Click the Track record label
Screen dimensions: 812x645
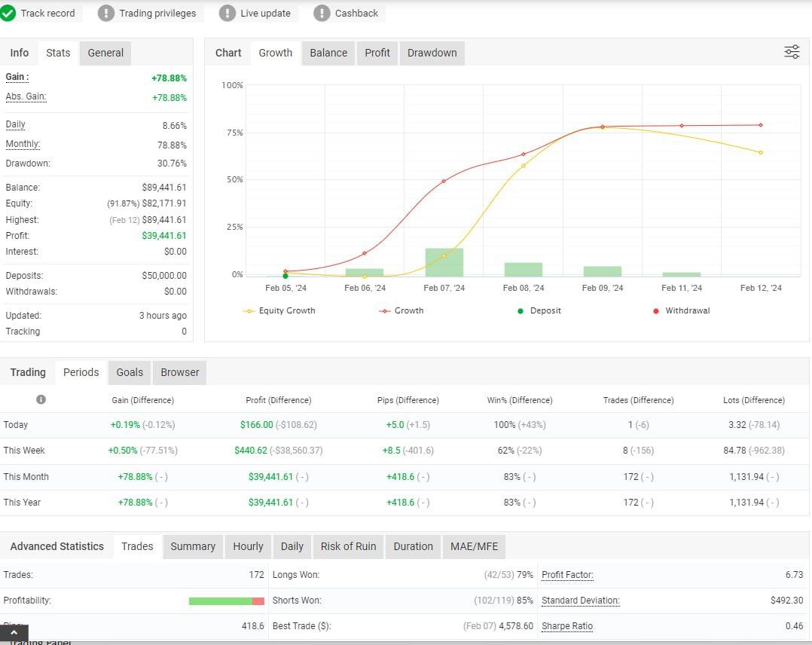47,13
